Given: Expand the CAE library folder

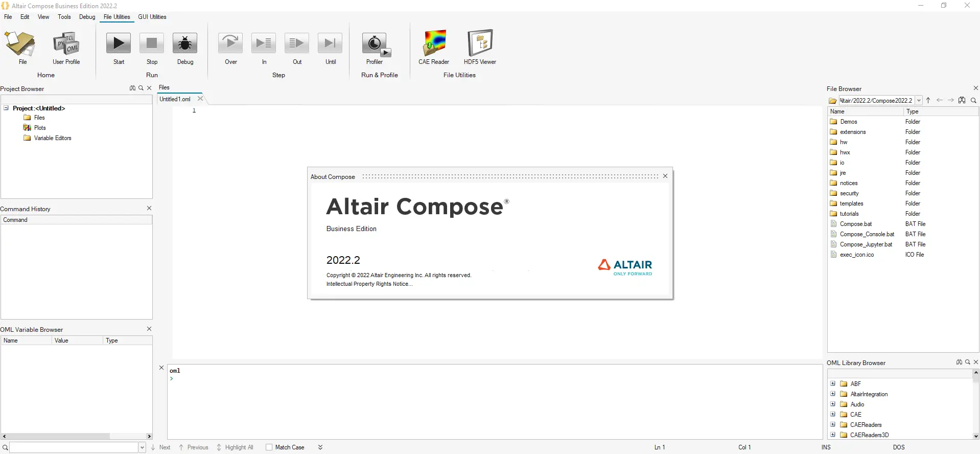Looking at the screenshot, I should (833, 414).
